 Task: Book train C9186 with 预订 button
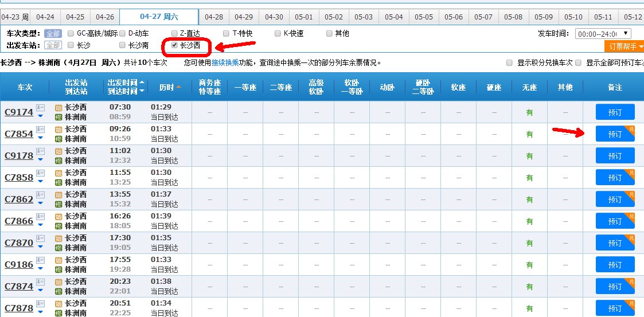pos(615,265)
